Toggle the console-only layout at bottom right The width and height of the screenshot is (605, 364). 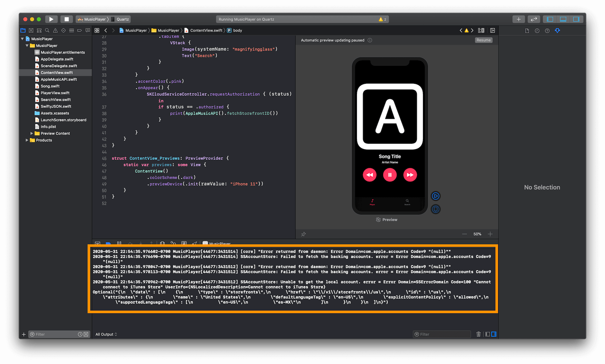click(x=494, y=334)
